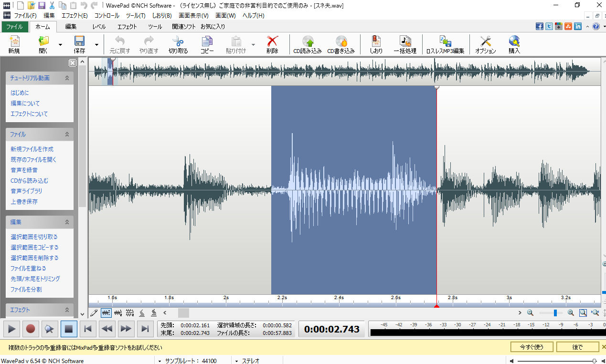
Task: Adjust the master volume slider
Action: pyautogui.click(x=595, y=361)
